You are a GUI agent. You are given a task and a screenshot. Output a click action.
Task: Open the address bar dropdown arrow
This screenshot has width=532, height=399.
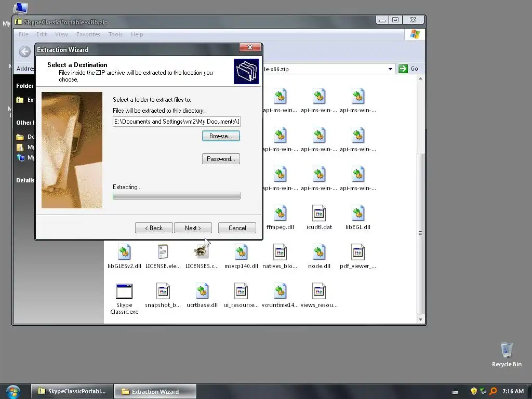click(390, 69)
